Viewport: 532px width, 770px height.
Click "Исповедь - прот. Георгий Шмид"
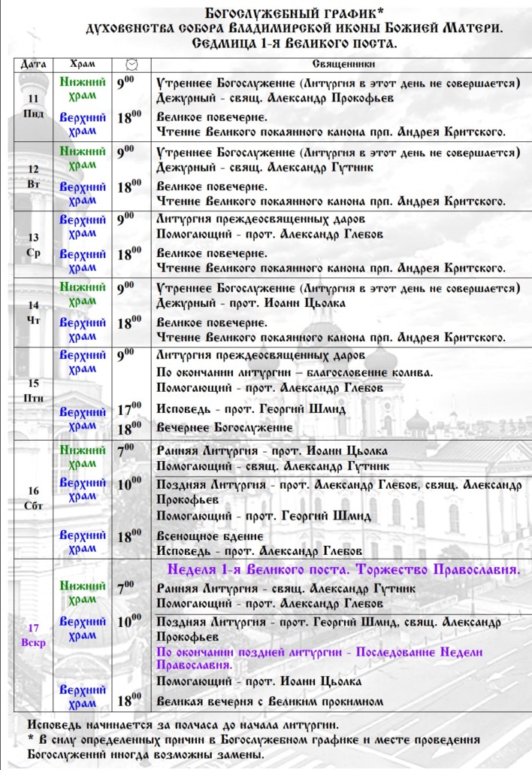tap(251, 408)
